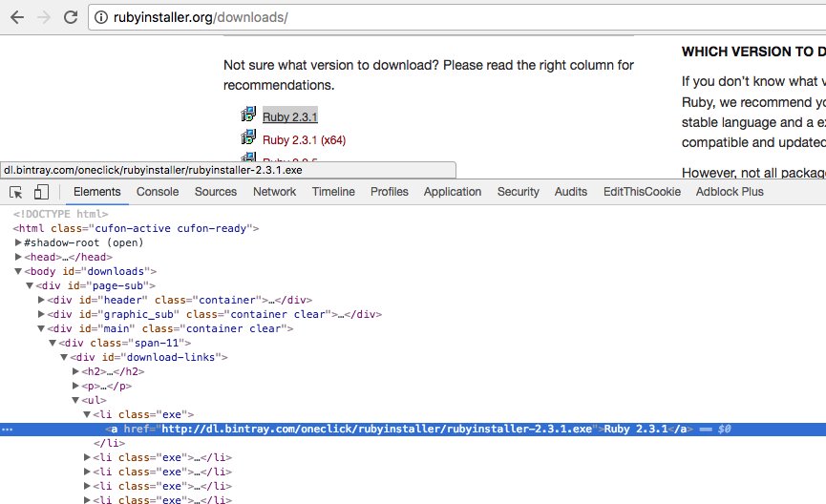826x504 pixels.
Task: Switch to the Profiles tab
Action: coord(390,192)
